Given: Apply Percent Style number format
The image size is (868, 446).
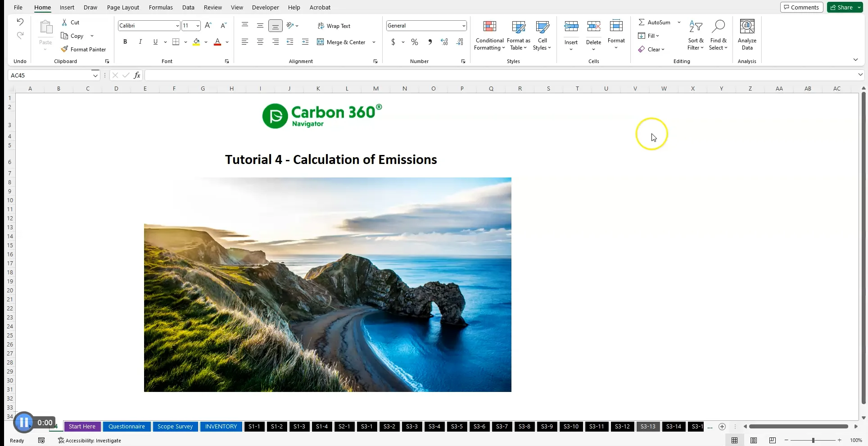Looking at the screenshot, I should point(414,41).
